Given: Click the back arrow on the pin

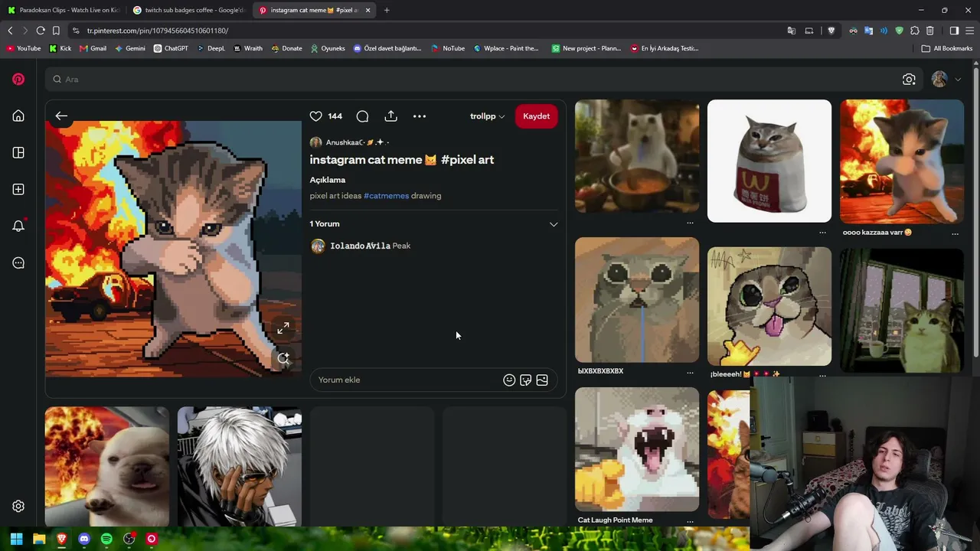Looking at the screenshot, I should [x=61, y=116].
